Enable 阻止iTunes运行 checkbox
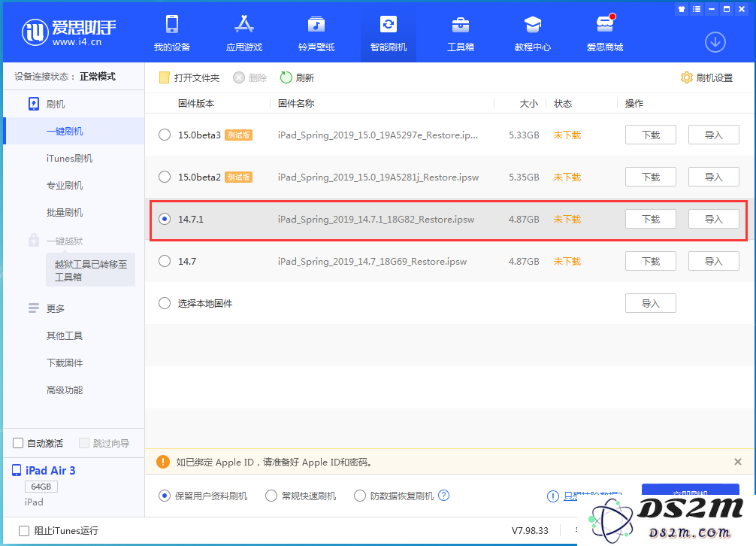 (x=23, y=530)
